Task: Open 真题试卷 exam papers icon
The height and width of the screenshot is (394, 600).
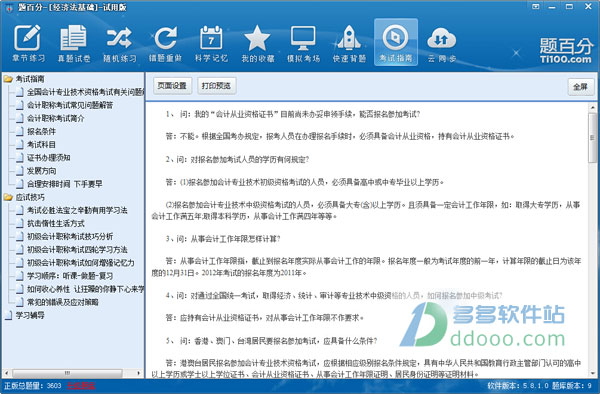Action: pyautogui.click(x=74, y=42)
